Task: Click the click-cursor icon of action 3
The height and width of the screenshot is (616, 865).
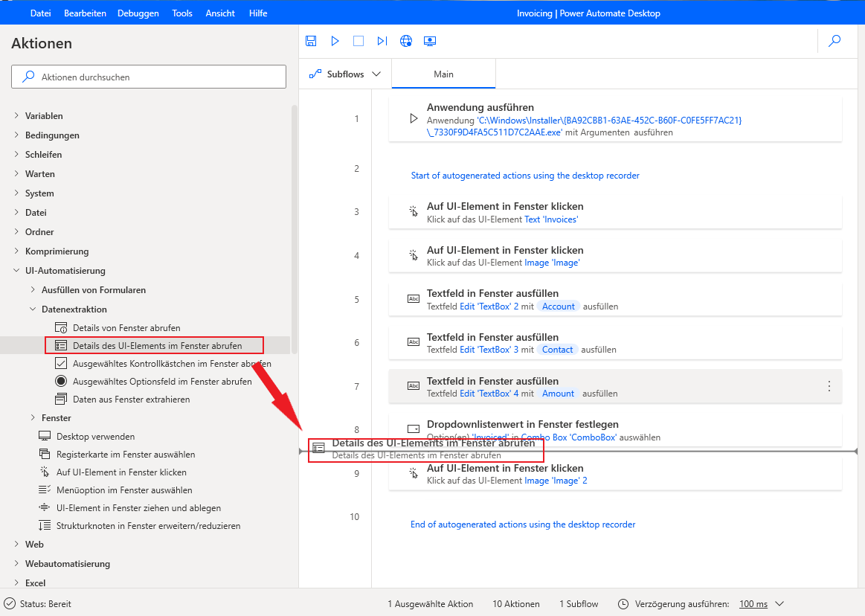Action: pyautogui.click(x=414, y=211)
